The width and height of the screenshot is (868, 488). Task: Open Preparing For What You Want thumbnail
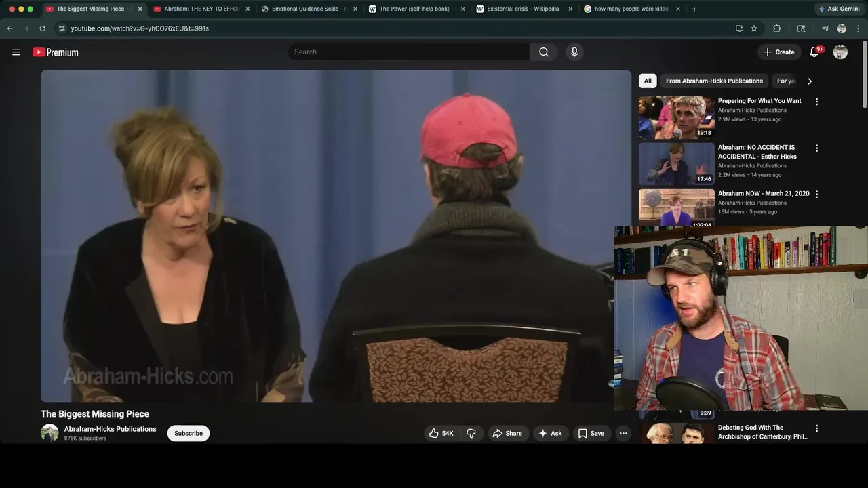[x=676, y=117]
